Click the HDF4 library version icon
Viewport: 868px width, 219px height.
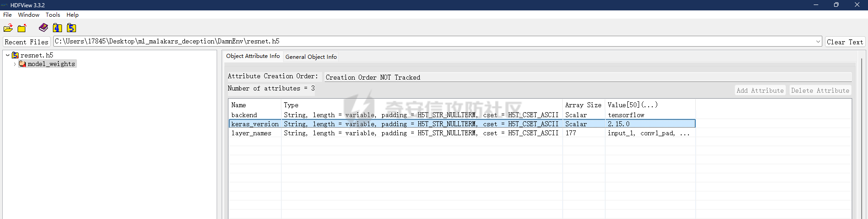coord(57,28)
